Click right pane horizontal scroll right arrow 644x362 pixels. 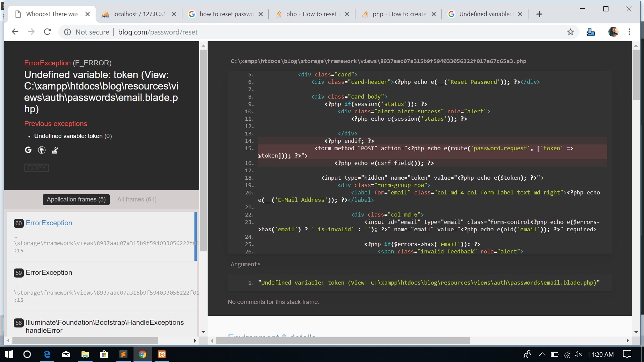pyautogui.click(x=628, y=341)
